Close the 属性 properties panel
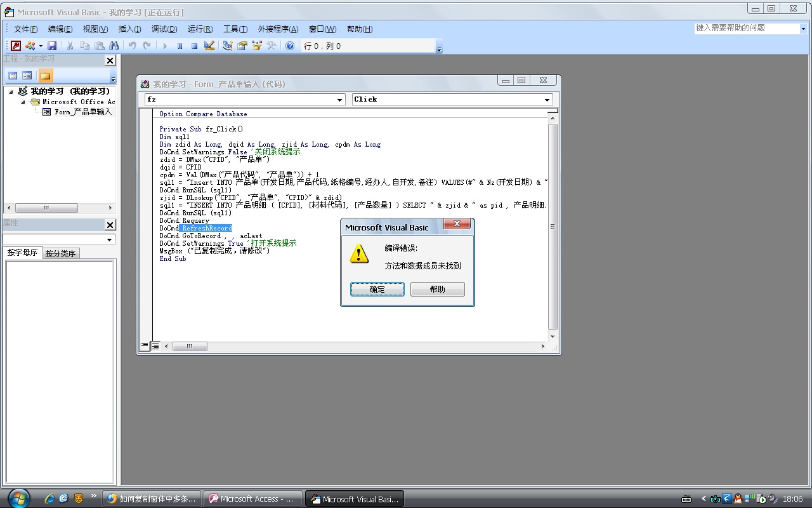Image resolution: width=812 pixels, height=508 pixels. (110, 225)
